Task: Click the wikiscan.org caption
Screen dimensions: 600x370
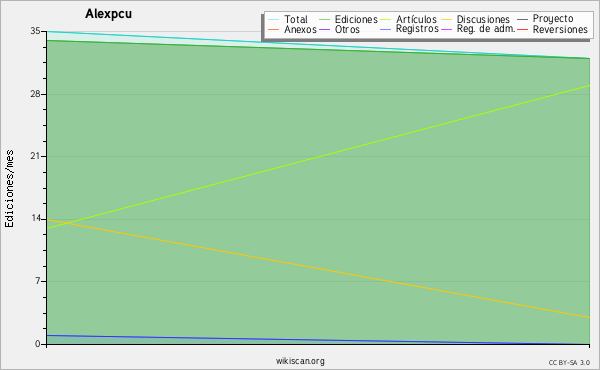Action: [x=300, y=361]
